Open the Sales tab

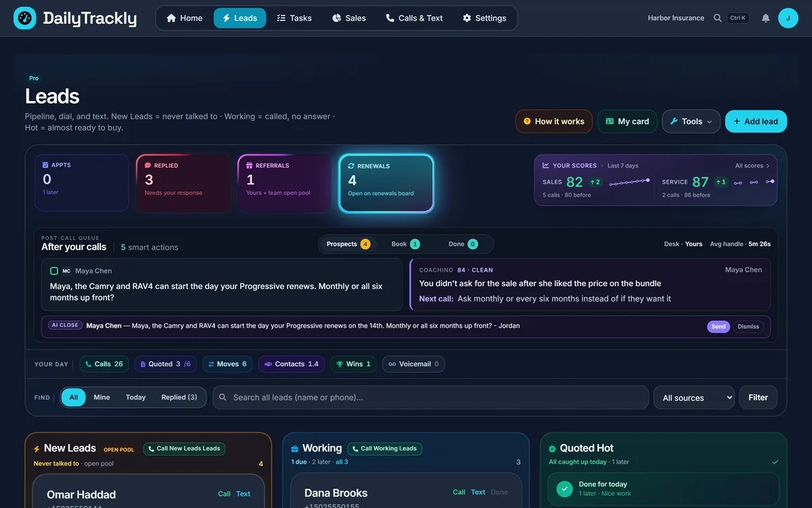click(349, 18)
